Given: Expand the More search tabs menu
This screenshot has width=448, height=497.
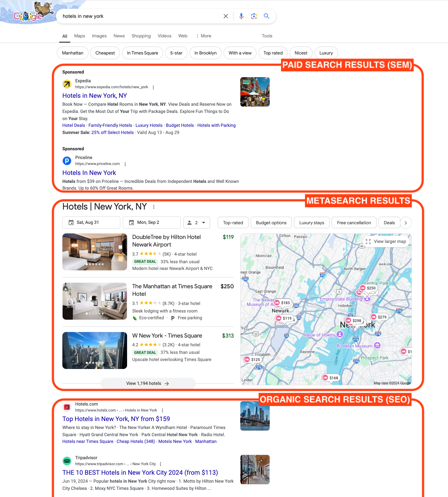Looking at the screenshot, I should point(204,36).
